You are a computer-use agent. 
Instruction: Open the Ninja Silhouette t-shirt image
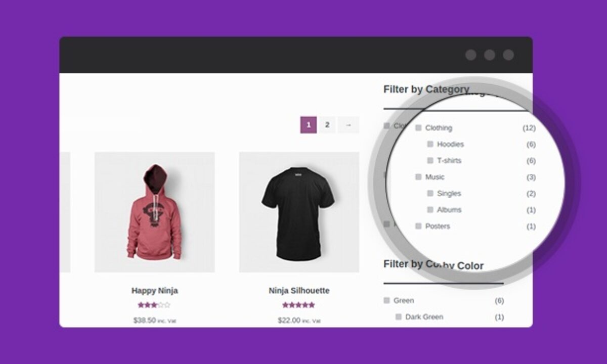[299, 212]
